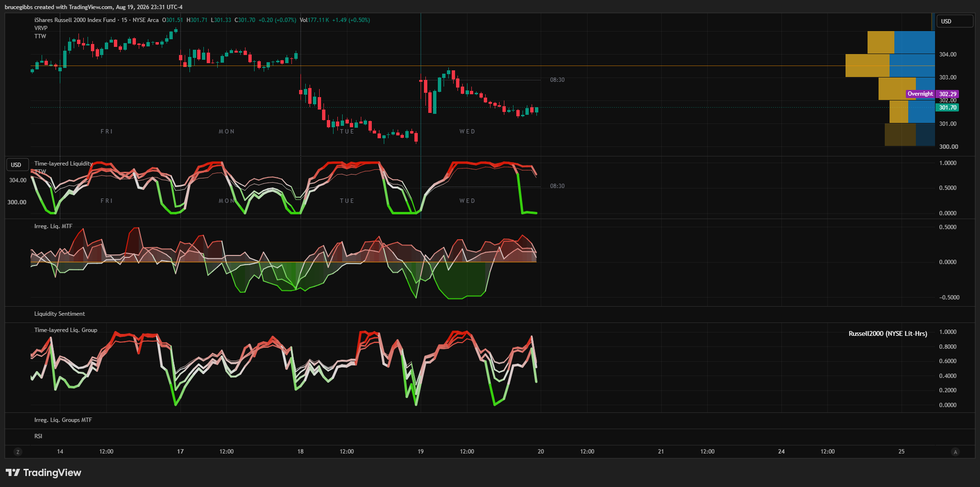980x487 pixels.
Task: Click the snapshot caption by brucegibbs
Action: tap(93, 7)
